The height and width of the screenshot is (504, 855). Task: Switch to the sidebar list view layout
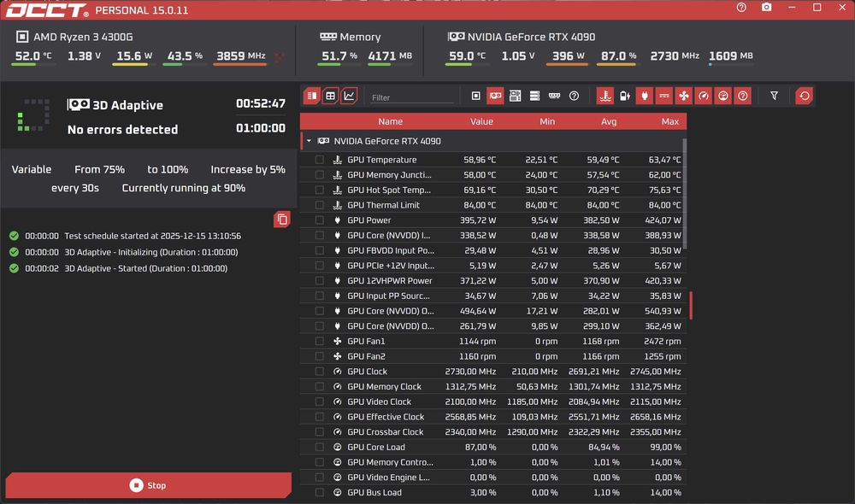point(312,96)
